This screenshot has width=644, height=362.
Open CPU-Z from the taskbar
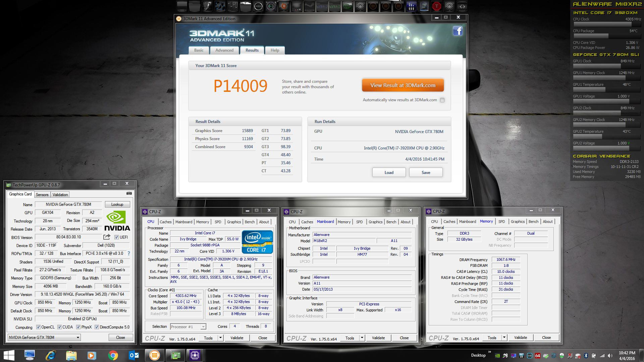(x=195, y=355)
